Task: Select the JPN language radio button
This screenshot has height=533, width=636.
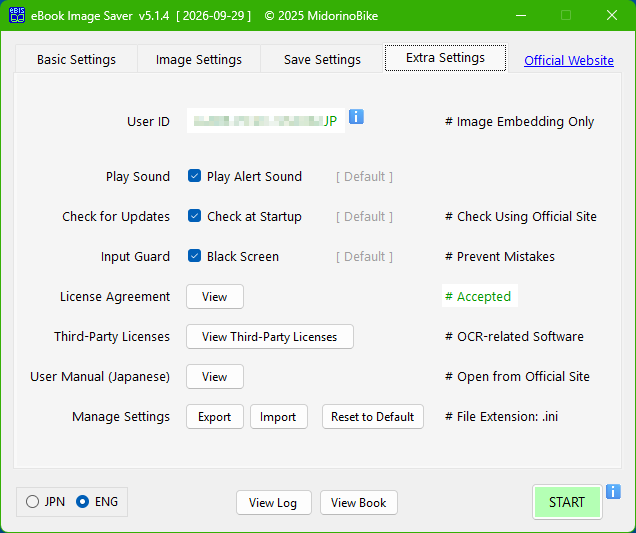Action: [x=32, y=502]
